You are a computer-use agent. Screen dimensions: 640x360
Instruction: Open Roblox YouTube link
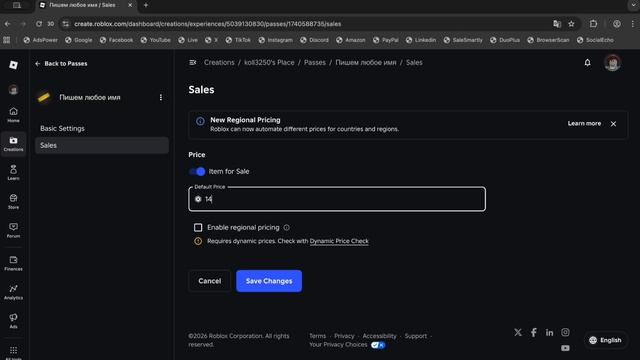point(565,348)
